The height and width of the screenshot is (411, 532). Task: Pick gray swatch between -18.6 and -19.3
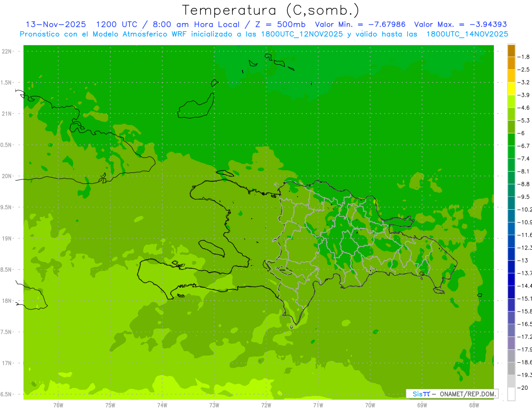[511, 369]
